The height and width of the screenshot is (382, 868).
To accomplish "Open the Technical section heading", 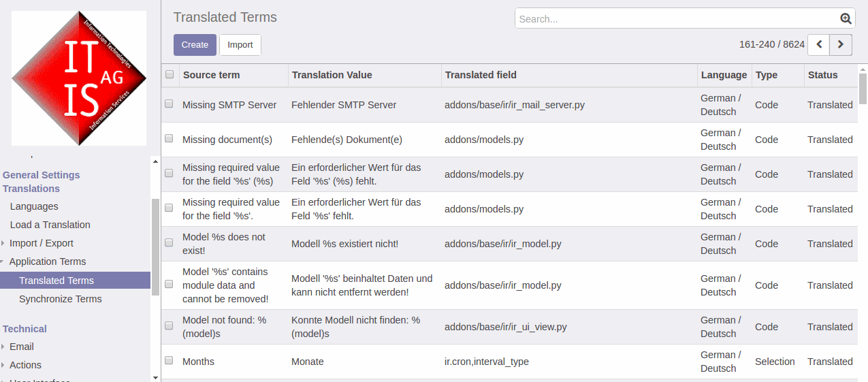I will pos(25,329).
